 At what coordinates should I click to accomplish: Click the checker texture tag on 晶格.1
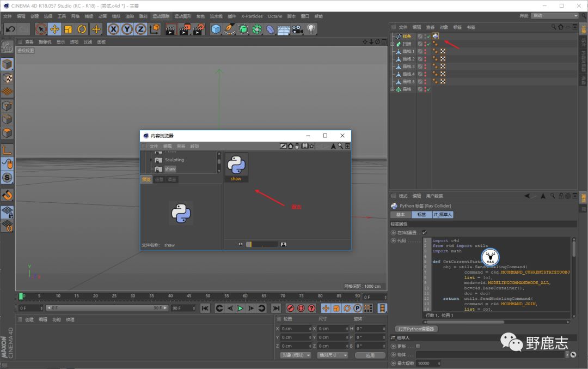[x=443, y=51]
